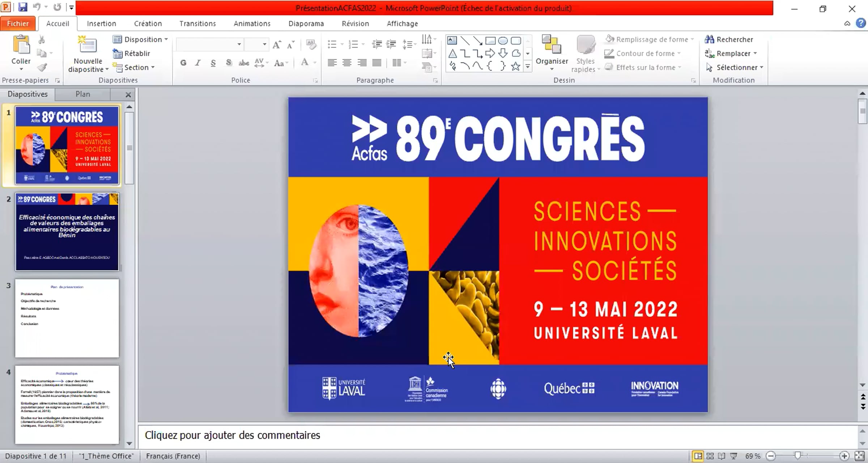Start the slideshow from the status bar icon
The image size is (868, 463).
coord(733,456)
